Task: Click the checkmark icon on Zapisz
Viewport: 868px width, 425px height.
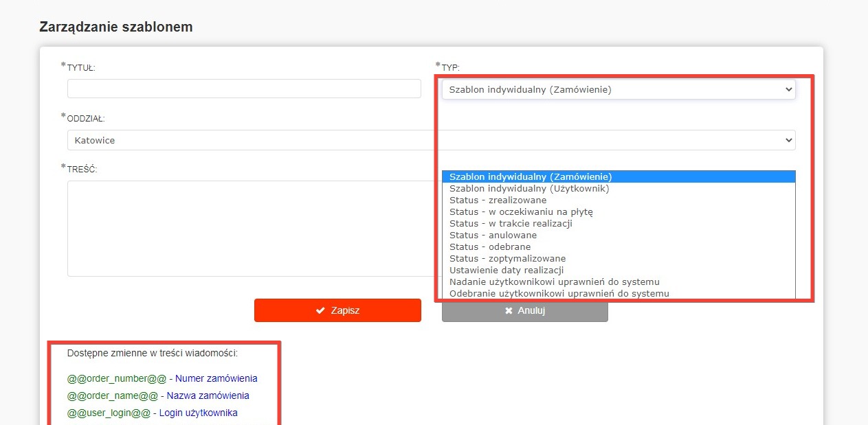Action: coord(320,310)
